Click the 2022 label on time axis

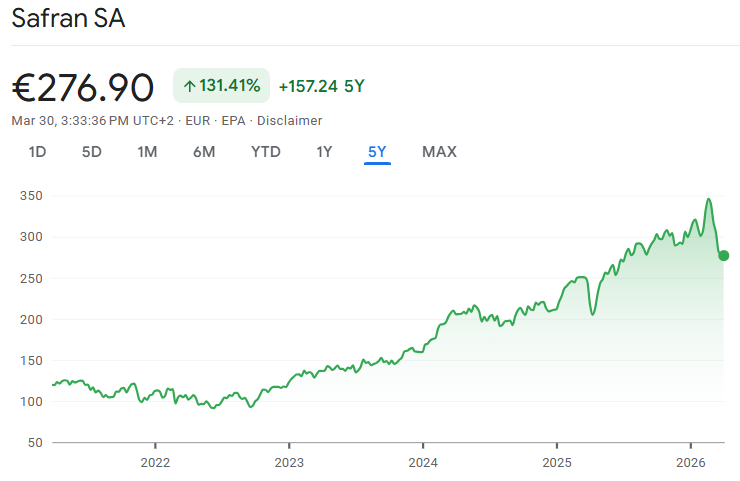(155, 462)
